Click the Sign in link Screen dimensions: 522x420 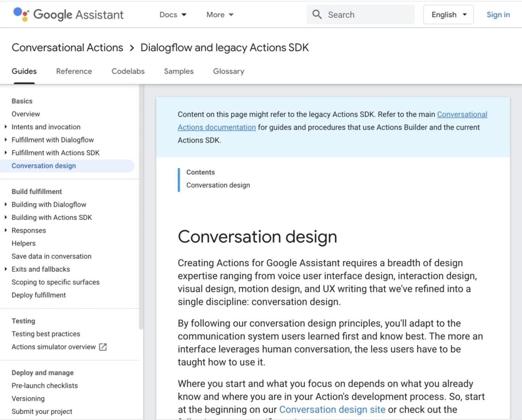tap(498, 14)
